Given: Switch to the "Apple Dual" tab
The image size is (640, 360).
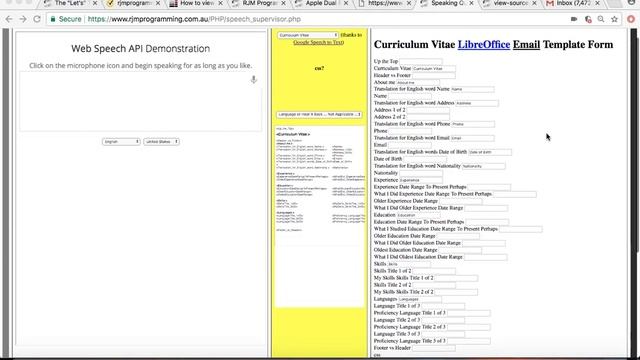Looking at the screenshot, I should coord(321,3).
